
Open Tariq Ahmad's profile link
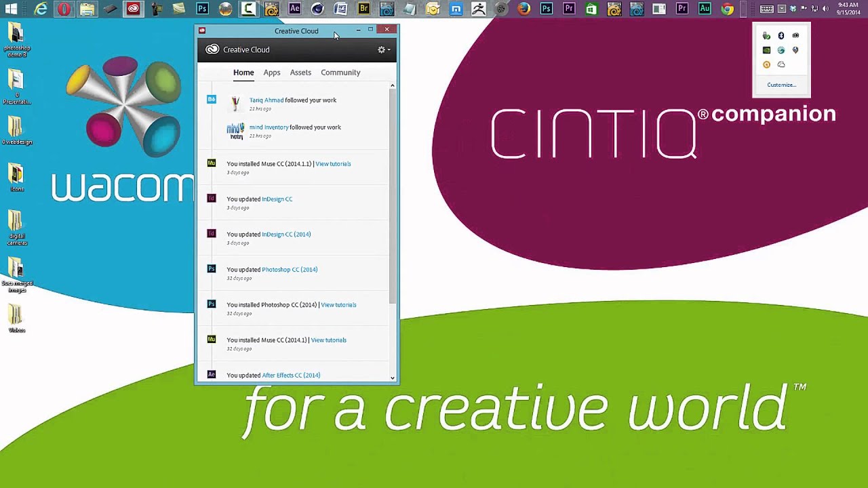click(x=267, y=100)
